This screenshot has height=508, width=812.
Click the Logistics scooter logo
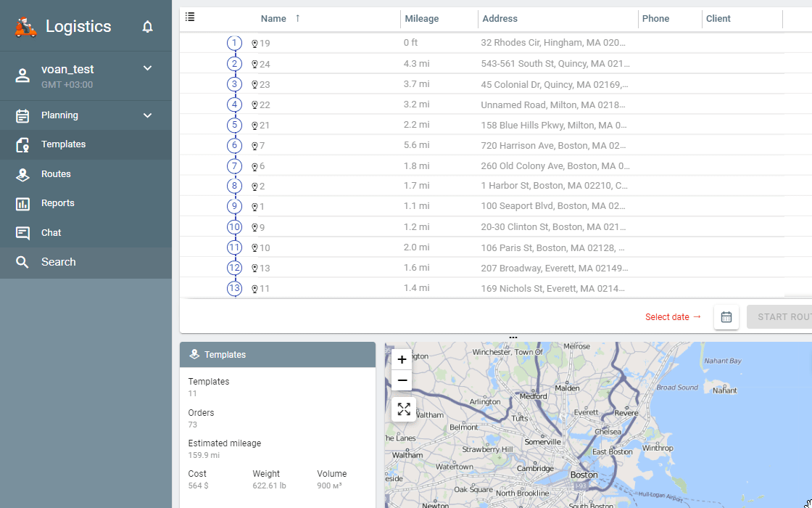[x=25, y=27]
